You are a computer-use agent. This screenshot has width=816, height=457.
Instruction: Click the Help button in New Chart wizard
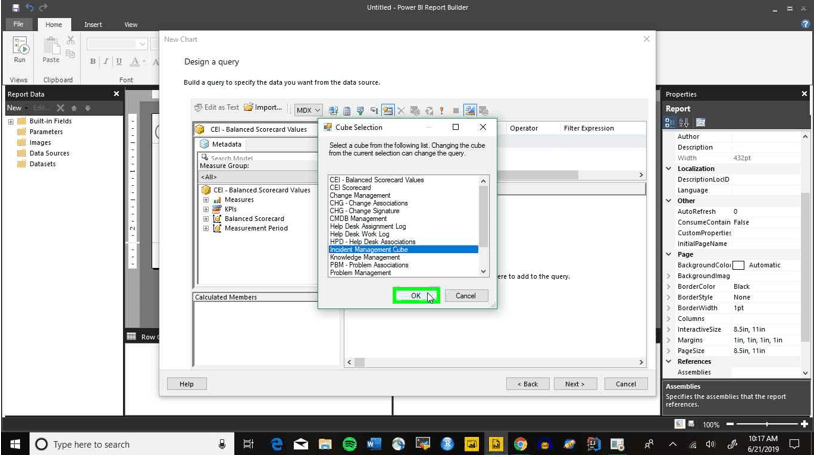point(187,384)
